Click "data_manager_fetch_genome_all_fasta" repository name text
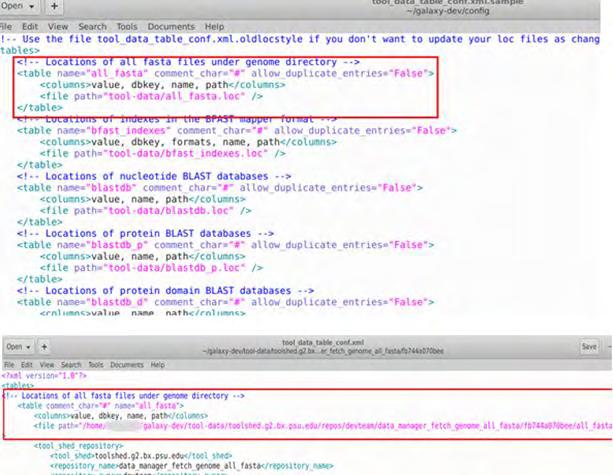613x475 pixels. point(190,466)
